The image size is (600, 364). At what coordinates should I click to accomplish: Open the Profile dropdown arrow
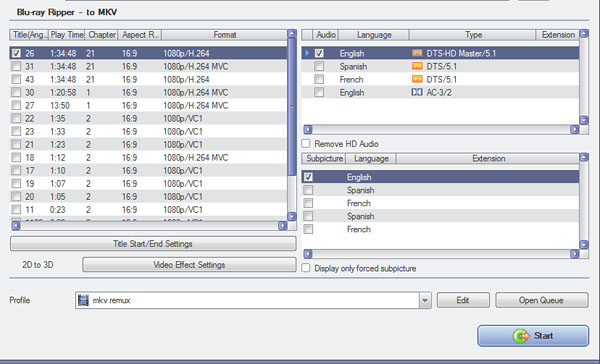[425, 300]
